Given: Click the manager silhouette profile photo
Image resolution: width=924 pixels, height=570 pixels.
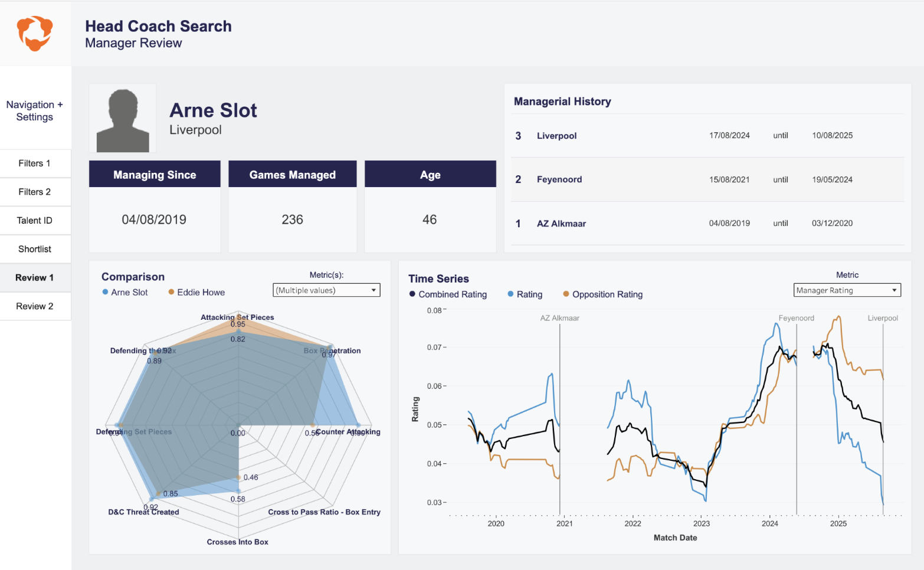Looking at the screenshot, I should click(x=123, y=120).
